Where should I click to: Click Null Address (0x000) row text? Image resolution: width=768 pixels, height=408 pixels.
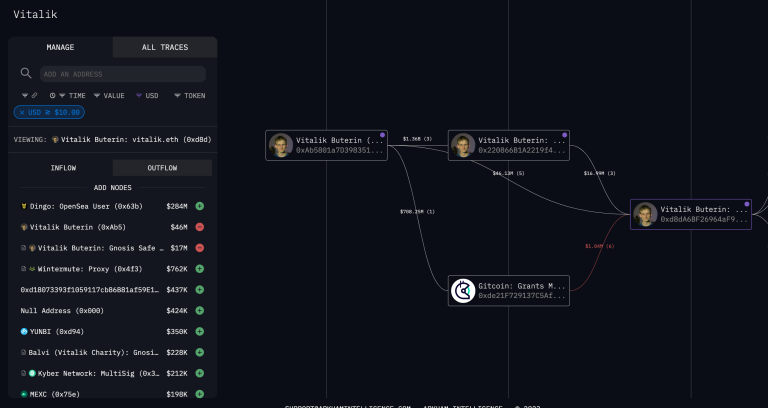pos(62,311)
